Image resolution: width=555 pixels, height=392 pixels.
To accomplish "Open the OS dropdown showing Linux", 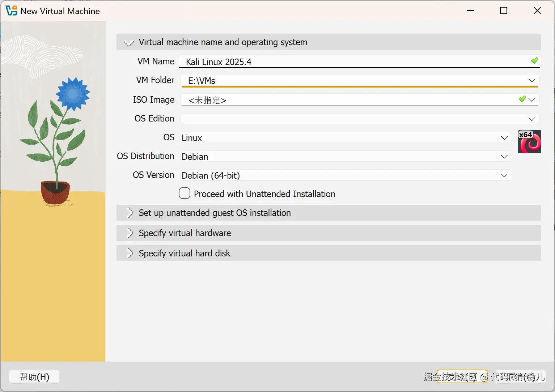I will tap(346, 137).
